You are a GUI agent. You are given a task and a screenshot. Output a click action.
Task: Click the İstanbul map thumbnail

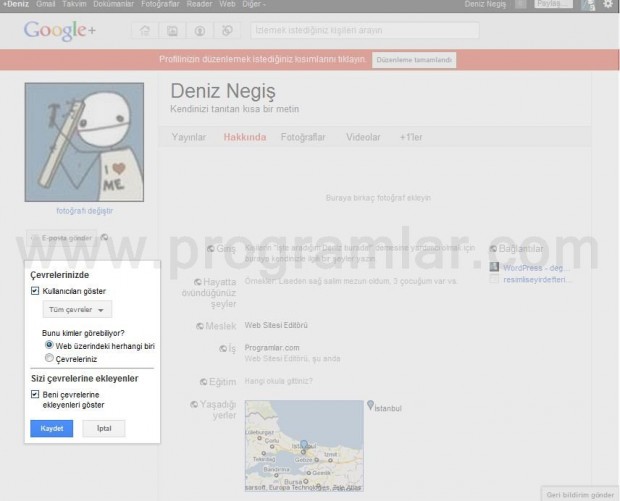pos(304,446)
